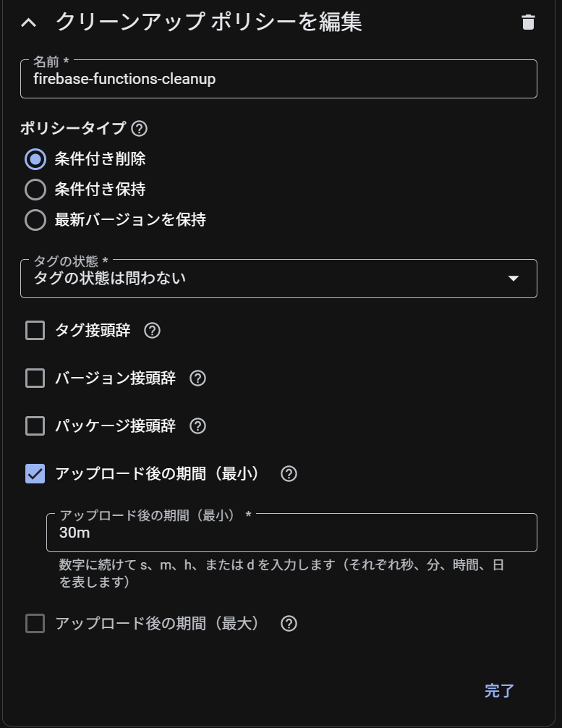Collapse the クリーンアップ ポリシーを編集 section chevron
The image size is (562, 728).
pos(28,22)
